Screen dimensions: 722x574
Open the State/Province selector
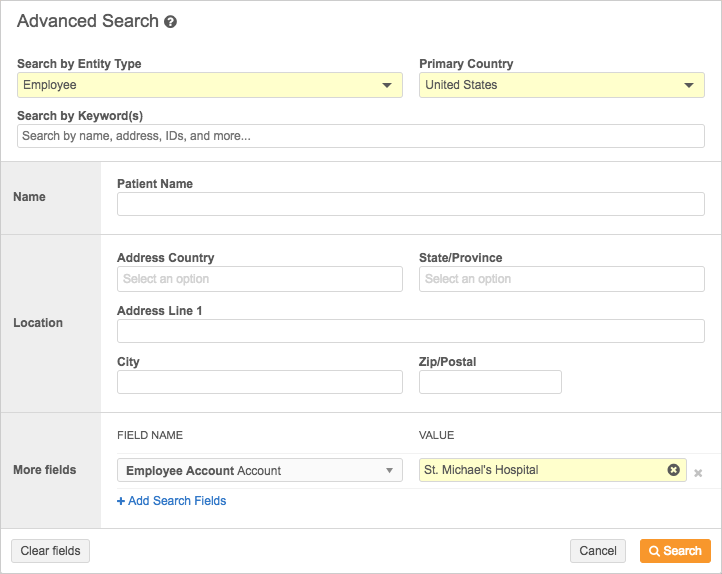tap(561, 279)
